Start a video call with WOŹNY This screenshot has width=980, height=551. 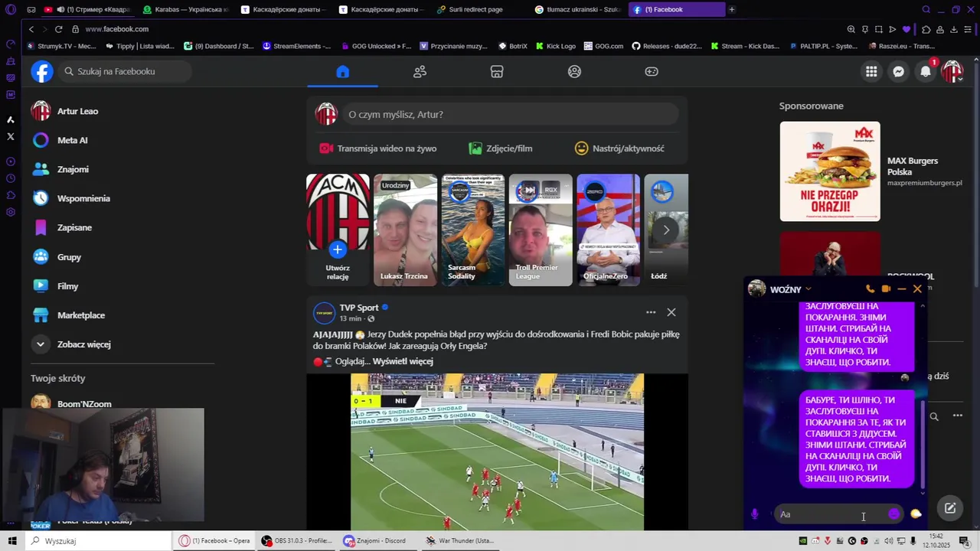[x=886, y=289]
